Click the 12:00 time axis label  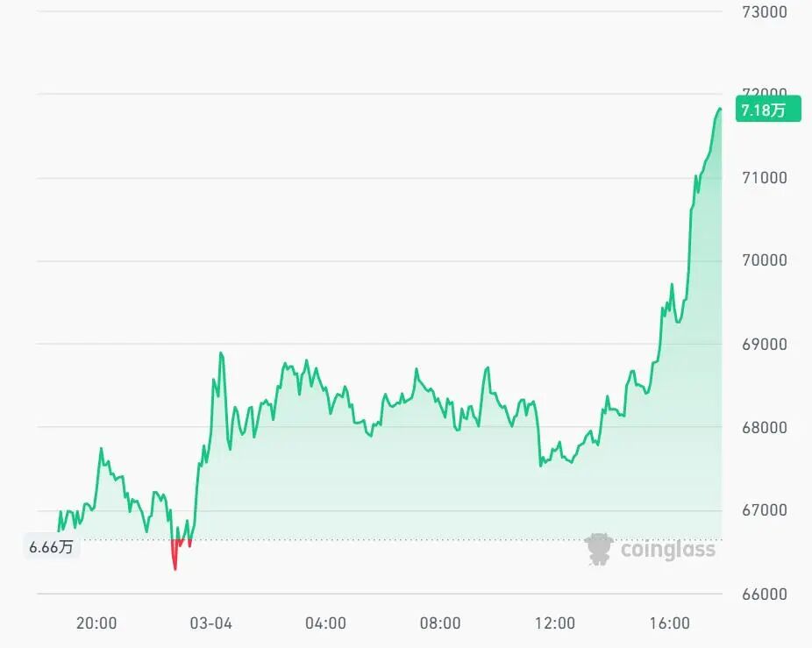554,624
